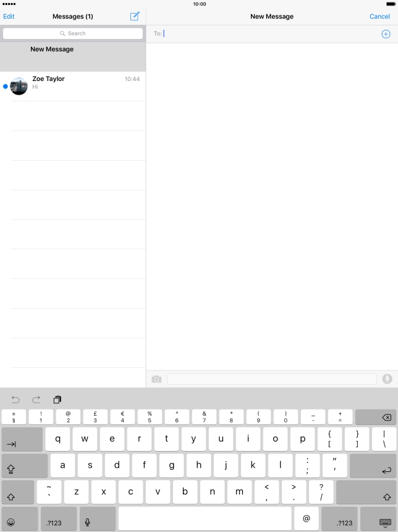Tap the microphone audio record icon
Image resolution: width=398 pixels, height=532 pixels.
[x=387, y=379]
